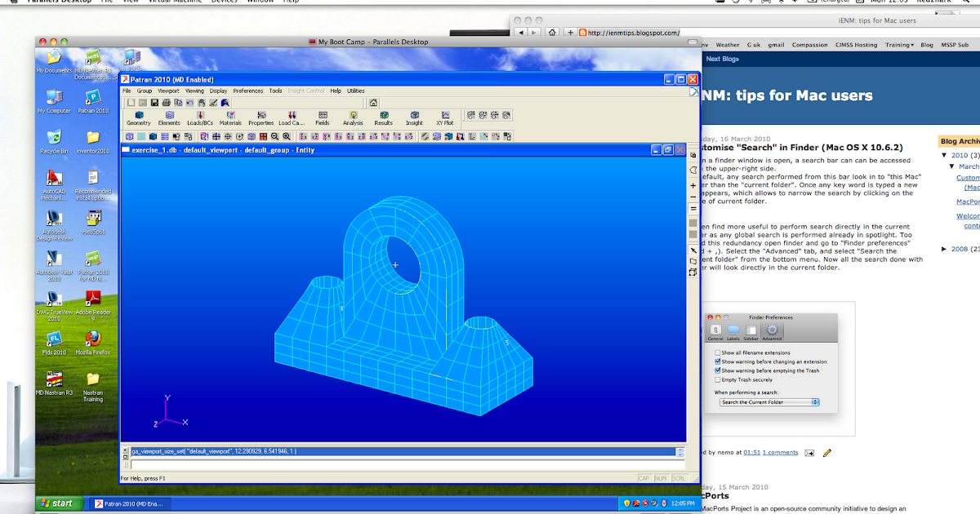Viewport: 980px width, 514px height.
Task: Open the XY Plot application
Action: pos(445,118)
